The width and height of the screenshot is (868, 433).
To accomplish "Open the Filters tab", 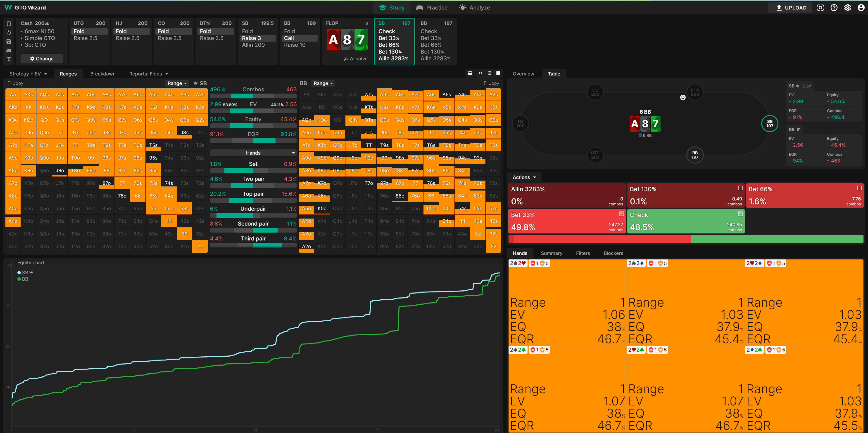I will (x=583, y=253).
